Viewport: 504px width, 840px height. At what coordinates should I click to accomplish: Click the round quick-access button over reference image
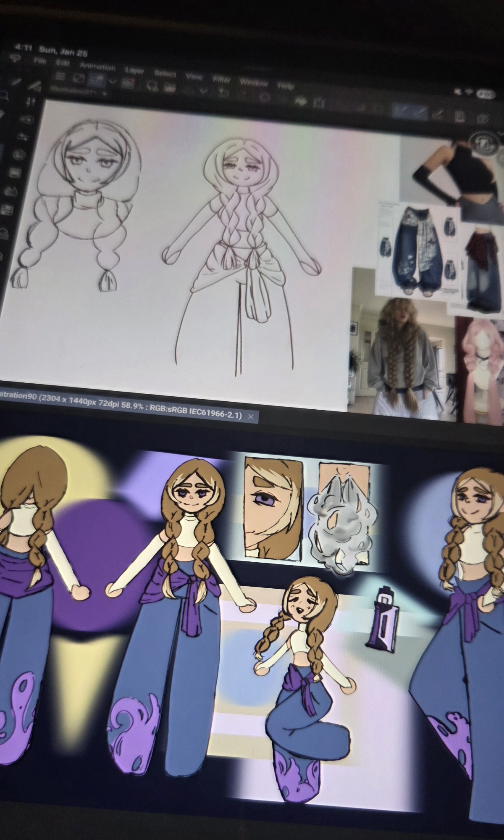[x=483, y=142]
